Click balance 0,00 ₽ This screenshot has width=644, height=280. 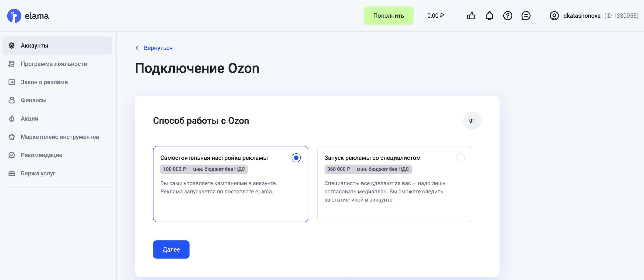point(435,16)
